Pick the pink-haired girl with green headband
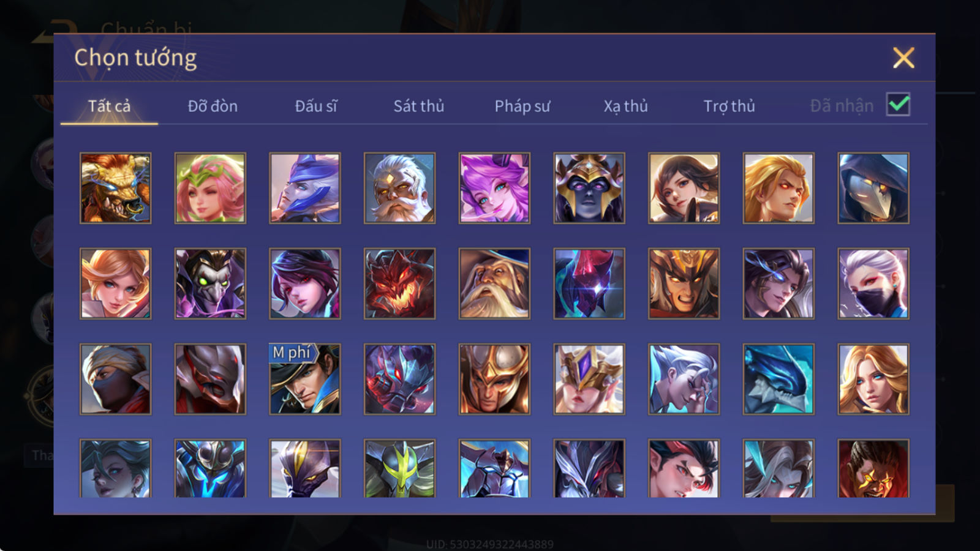This screenshot has width=980, height=551. [210, 188]
